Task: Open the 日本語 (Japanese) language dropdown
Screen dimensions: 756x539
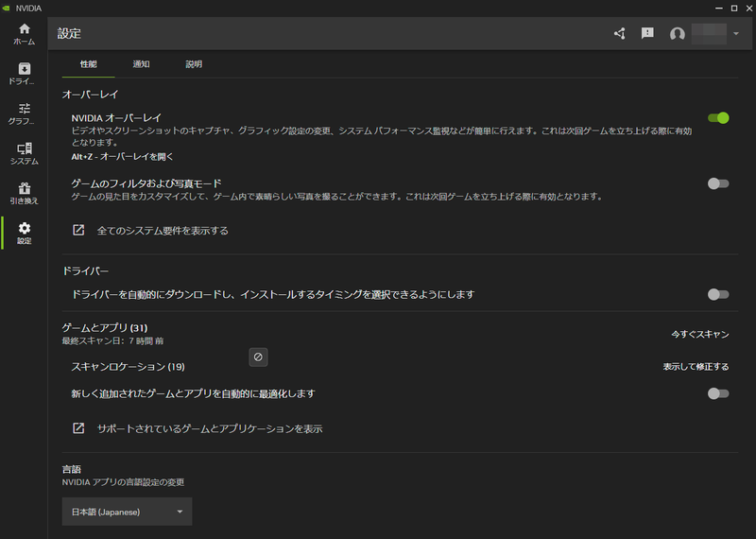Action: (127, 512)
